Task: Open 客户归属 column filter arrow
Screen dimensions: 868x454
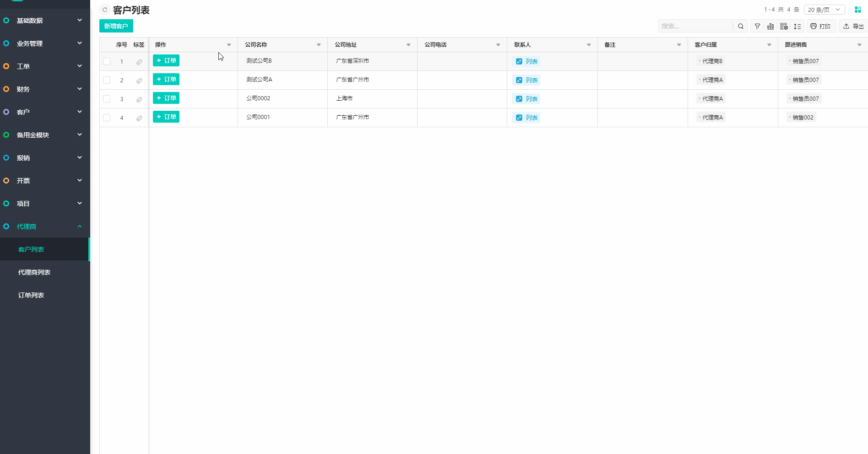Action: click(x=769, y=45)
